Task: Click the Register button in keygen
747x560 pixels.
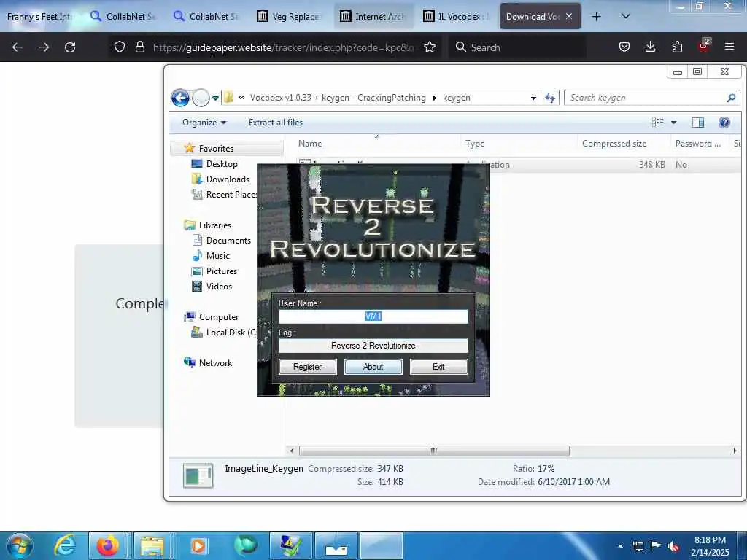Action: point(307,367)
